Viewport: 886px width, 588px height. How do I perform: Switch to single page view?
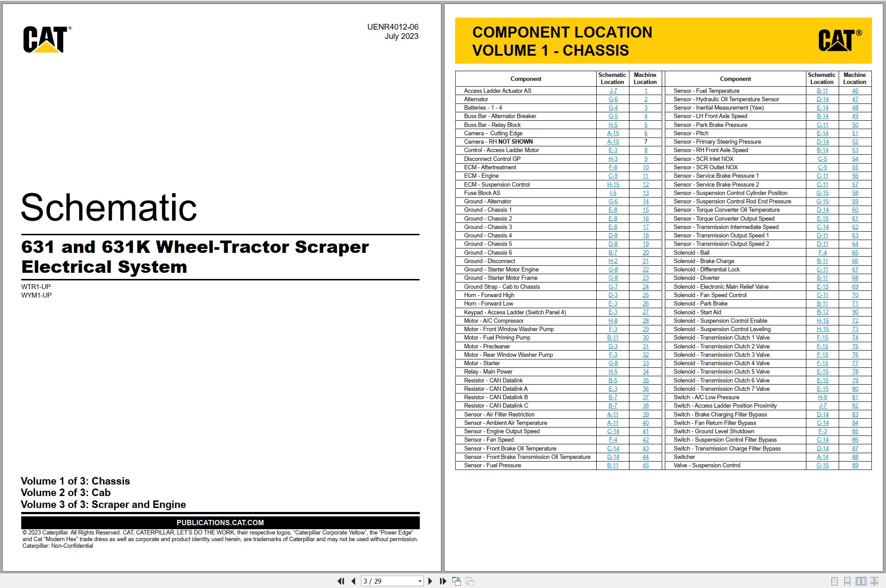point(835,581)
